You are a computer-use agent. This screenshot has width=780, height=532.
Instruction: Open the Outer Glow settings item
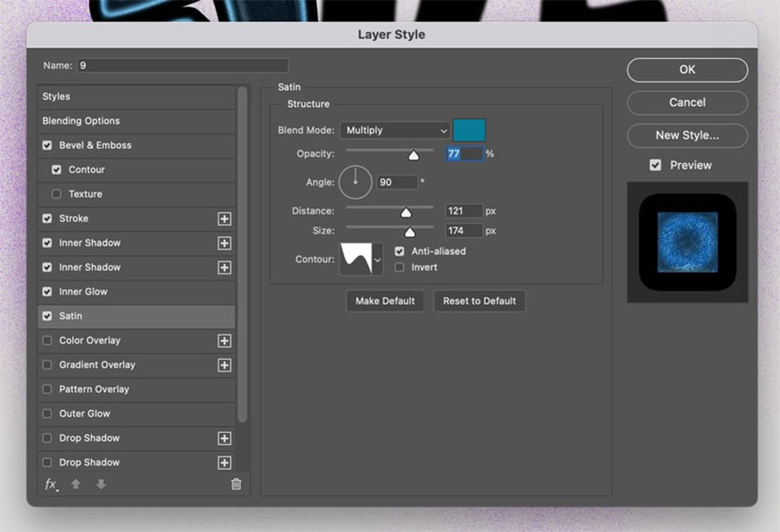[x=85, y=413]
